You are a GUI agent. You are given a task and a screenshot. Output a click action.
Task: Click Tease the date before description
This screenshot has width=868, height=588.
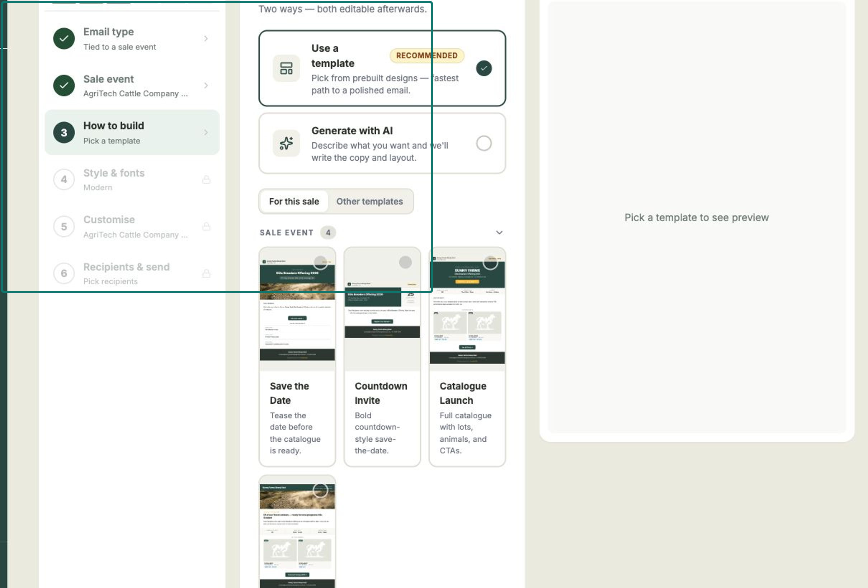(x=295, y=433)
